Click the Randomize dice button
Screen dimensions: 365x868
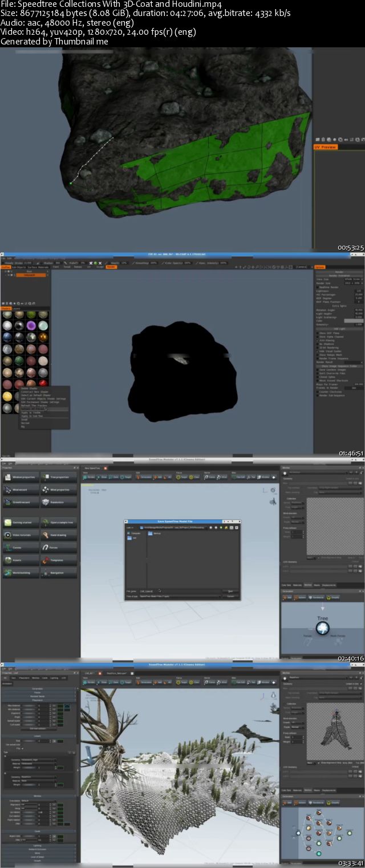tap(59, 502)
